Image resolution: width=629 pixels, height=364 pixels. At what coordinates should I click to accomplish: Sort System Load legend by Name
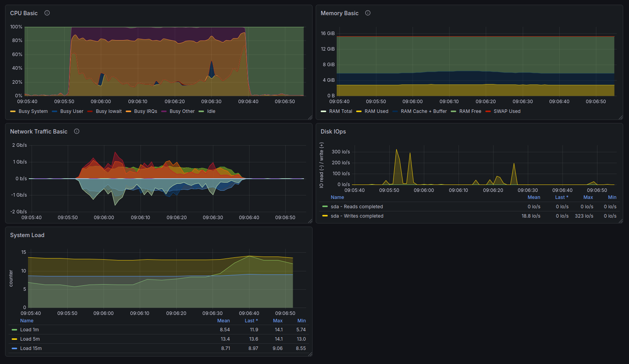coord(27,321)
